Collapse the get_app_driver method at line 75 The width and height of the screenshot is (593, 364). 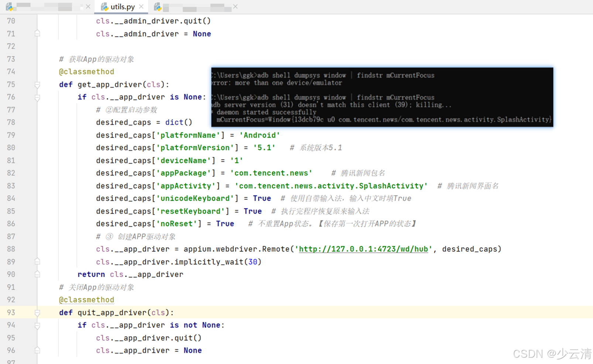click(x=37, y=85)
